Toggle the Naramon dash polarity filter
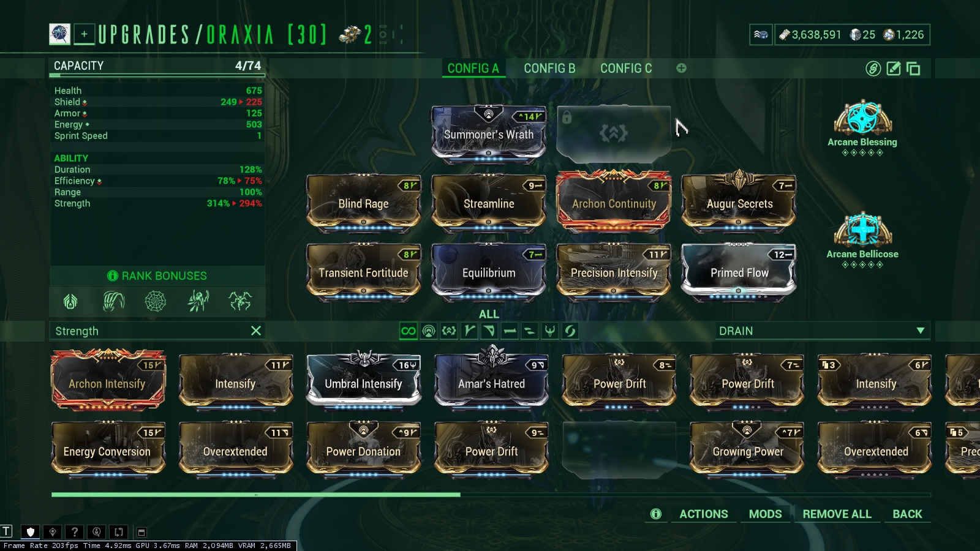This screenshot has height=551, width=980. [510, 331]
